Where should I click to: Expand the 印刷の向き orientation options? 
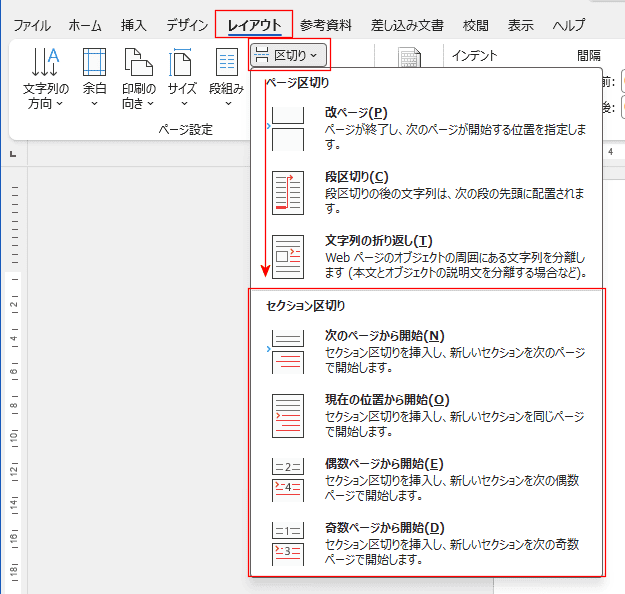click(x=138, y=79)
